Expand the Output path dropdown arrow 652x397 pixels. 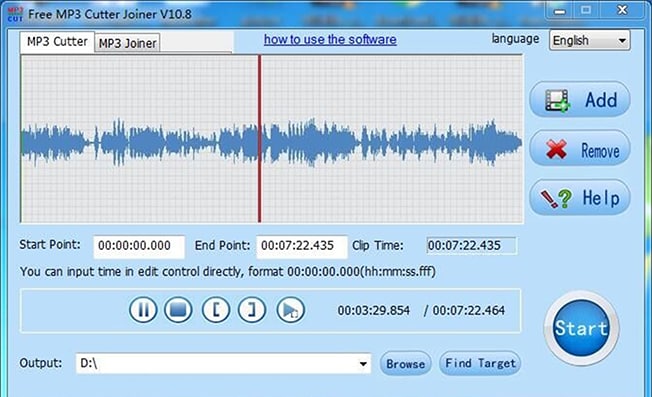[363, 364]
